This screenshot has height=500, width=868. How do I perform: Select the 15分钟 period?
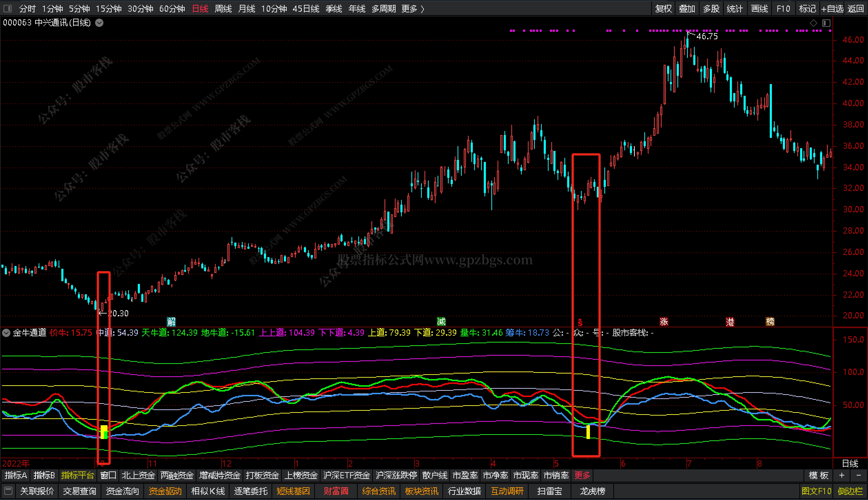click(109, 9)
